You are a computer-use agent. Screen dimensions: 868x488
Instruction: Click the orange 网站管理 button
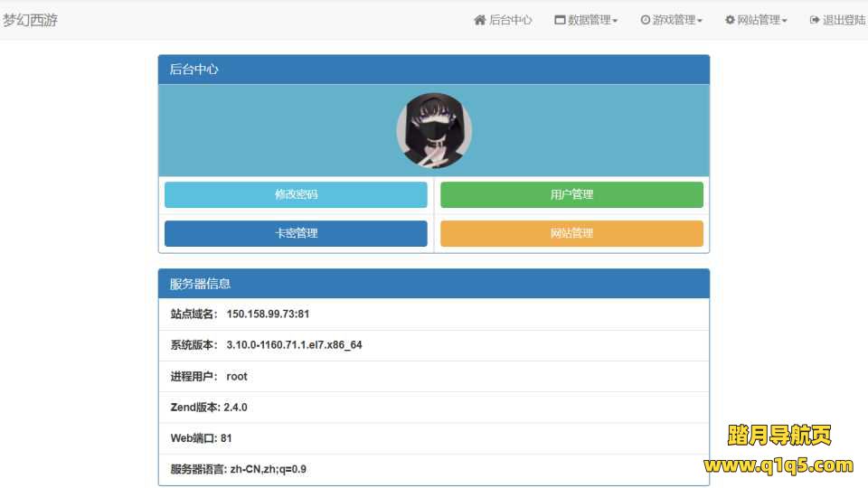[x=571, y=233]
